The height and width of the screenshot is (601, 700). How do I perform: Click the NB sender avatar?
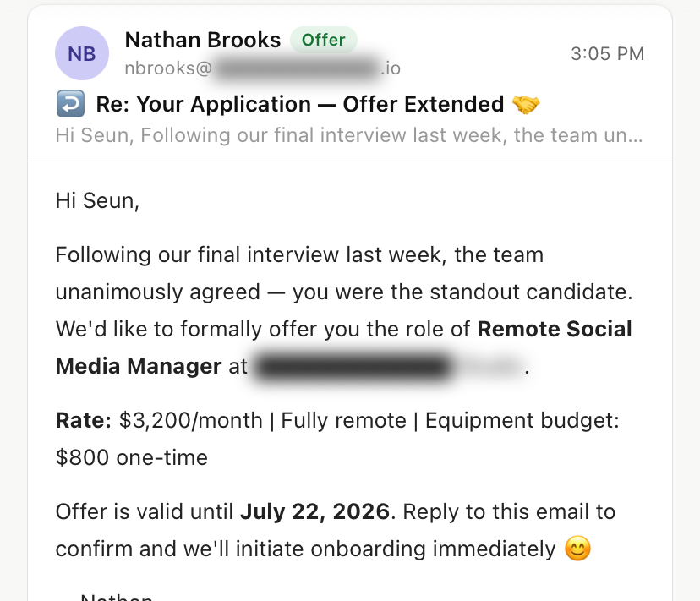tap(82, 53)
